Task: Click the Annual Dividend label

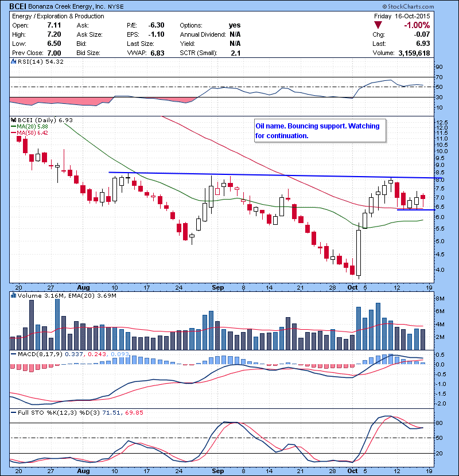Action: pyautogui.click(x=203, y=34)
